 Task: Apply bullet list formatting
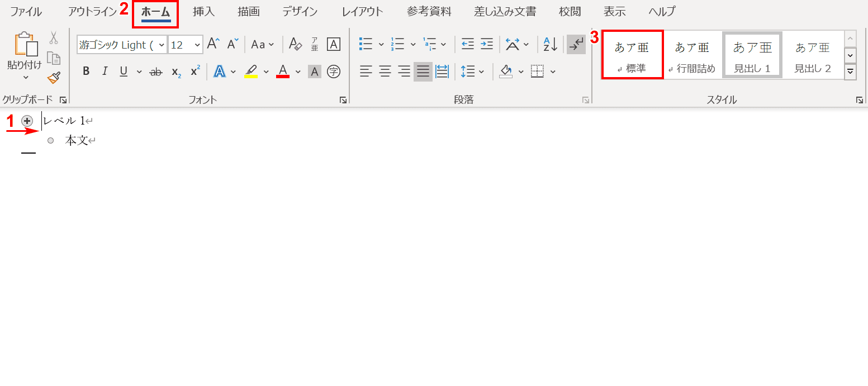366,44
